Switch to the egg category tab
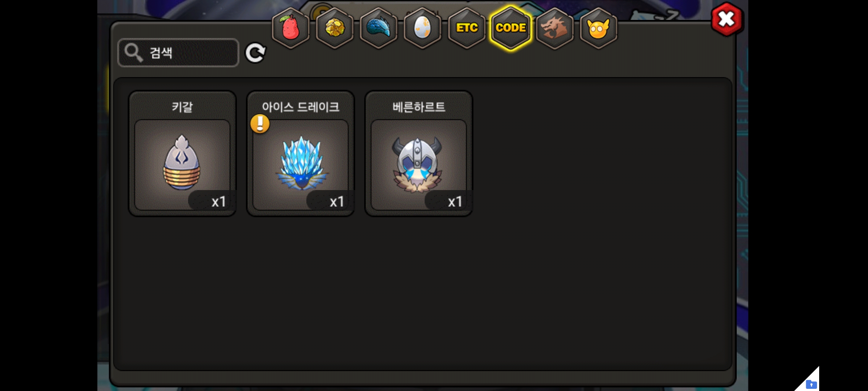 coord(422,28)
